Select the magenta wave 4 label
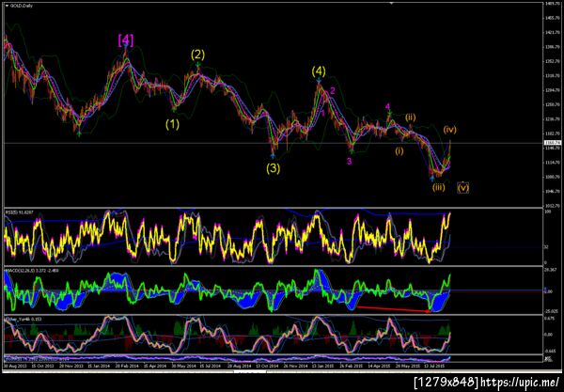Image resolution: width=564 pixels, height=392 pixels. point(387,106)
